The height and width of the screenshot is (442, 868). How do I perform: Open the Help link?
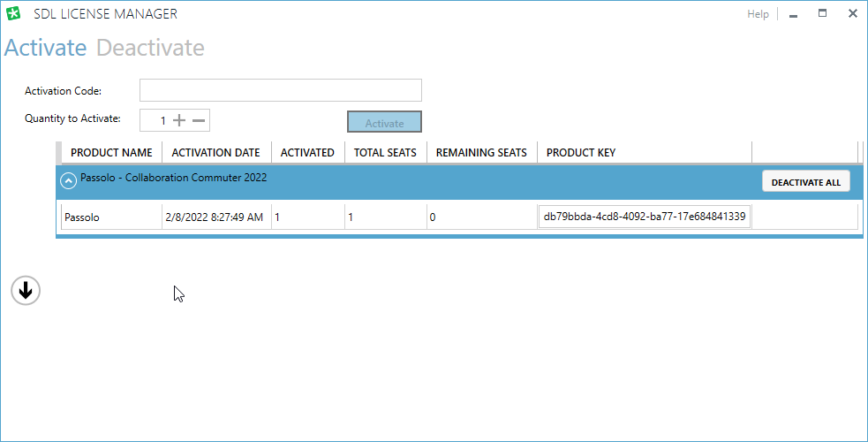click(x=758, y=14)
